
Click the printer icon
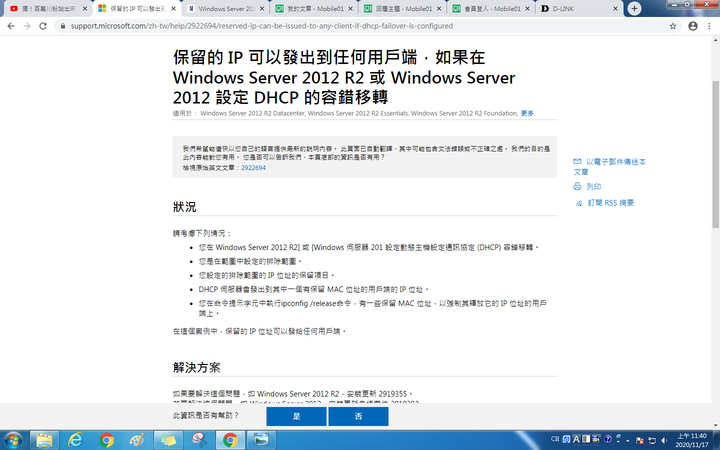tap(577, 186)
